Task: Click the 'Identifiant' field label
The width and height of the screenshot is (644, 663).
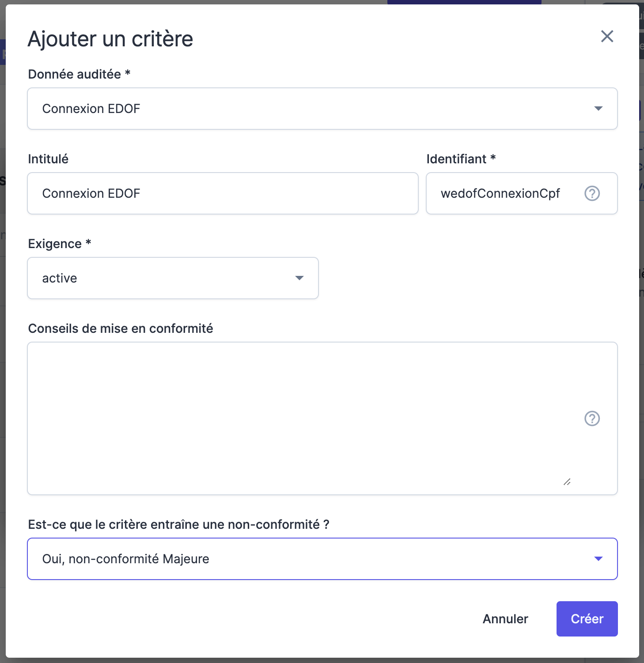Action: coord(456,159)
